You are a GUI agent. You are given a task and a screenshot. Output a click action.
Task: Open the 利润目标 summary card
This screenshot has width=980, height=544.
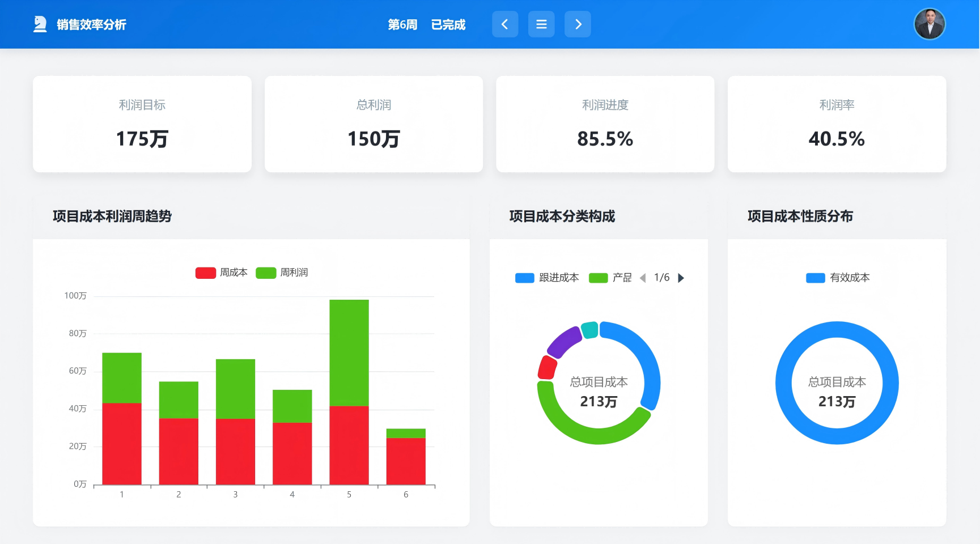(x=142, y=124)
